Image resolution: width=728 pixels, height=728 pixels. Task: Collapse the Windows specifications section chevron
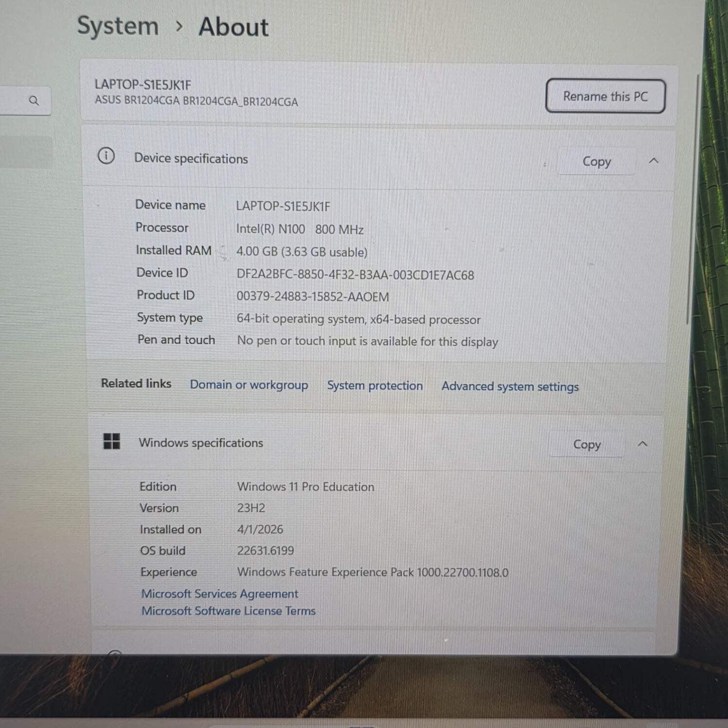click(643, 444)
